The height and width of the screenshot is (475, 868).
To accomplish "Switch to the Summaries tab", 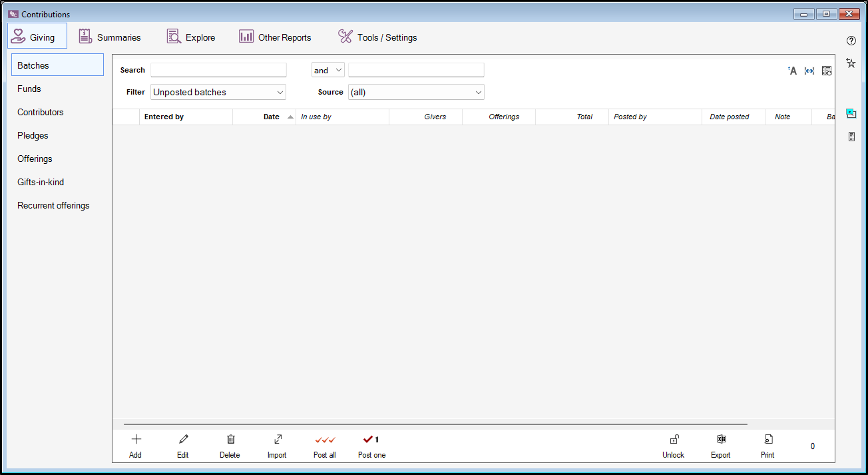I will 110,37.
